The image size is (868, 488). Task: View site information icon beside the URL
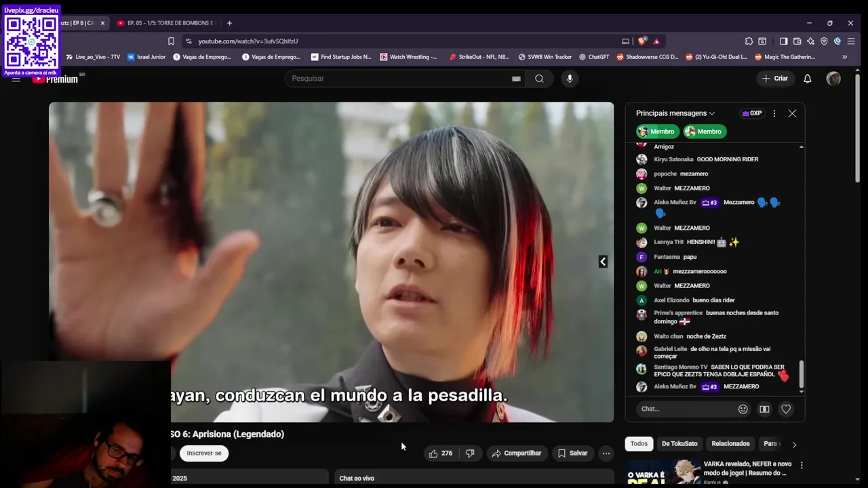click(189, 41)
